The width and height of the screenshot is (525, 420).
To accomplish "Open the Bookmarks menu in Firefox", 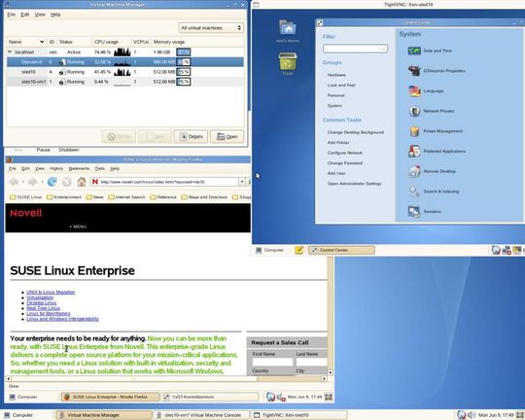I will coord(79,168).
